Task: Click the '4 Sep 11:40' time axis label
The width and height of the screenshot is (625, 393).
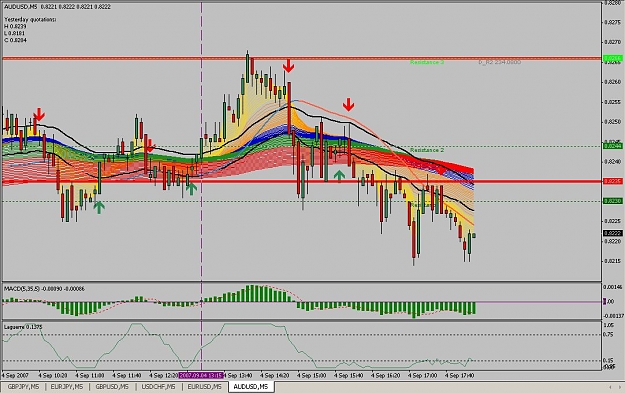Action: 127,375
